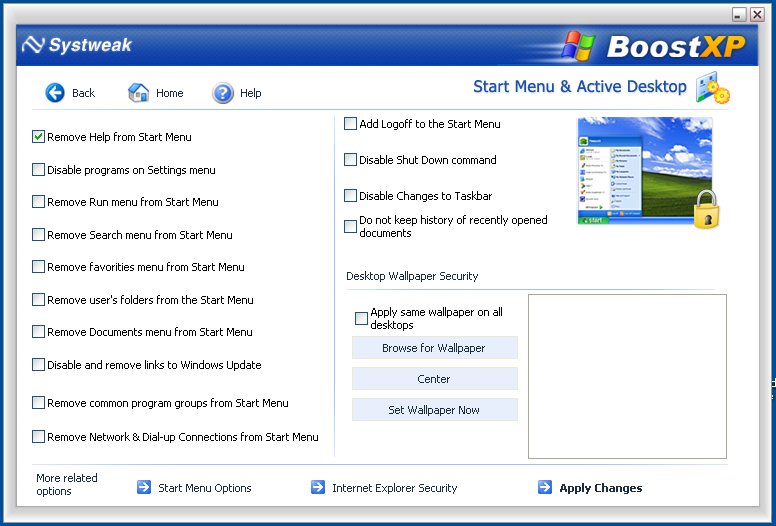
Task: Click the empty wallpaper preview box
Action: [x=627, y=377]
